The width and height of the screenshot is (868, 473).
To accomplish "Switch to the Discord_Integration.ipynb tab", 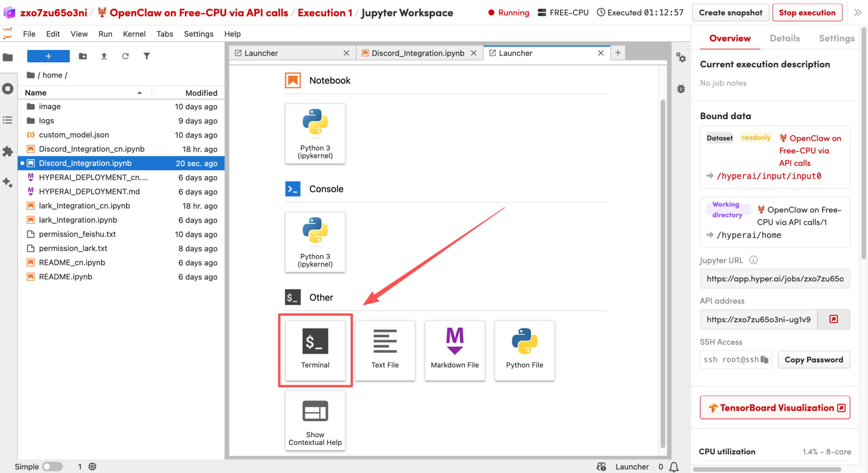I will coord(417,53).
